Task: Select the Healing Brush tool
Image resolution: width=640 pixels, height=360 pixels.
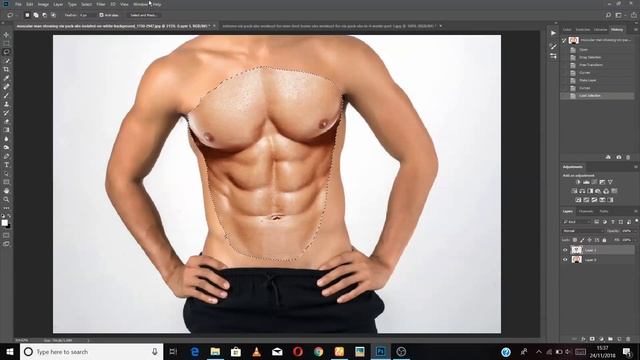Action: pyautogui.click(x=6, y=87)
